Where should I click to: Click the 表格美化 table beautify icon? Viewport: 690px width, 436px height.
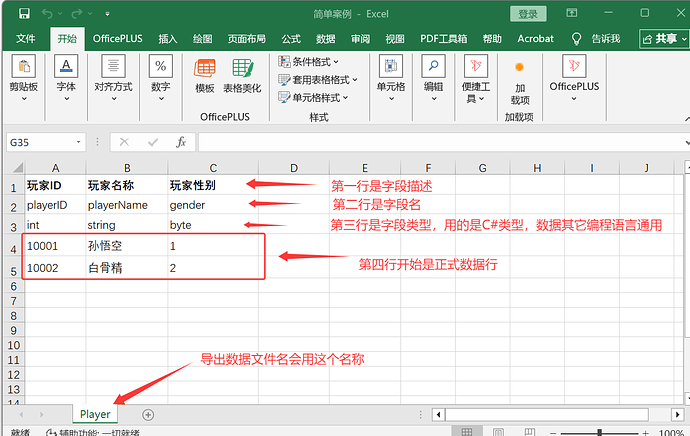[x=242, y=76]
